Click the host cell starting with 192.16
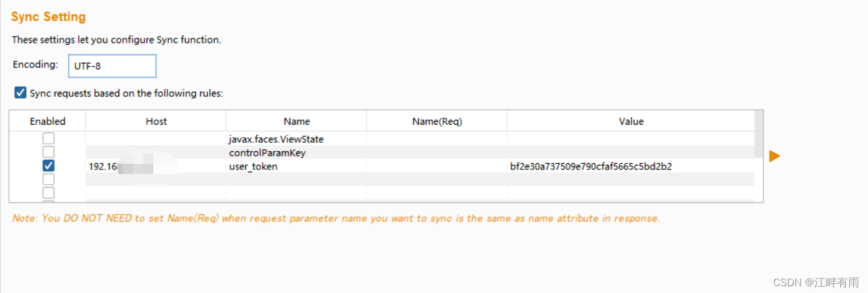The width and height of the screenshot is (868, 293). point(156,166)
